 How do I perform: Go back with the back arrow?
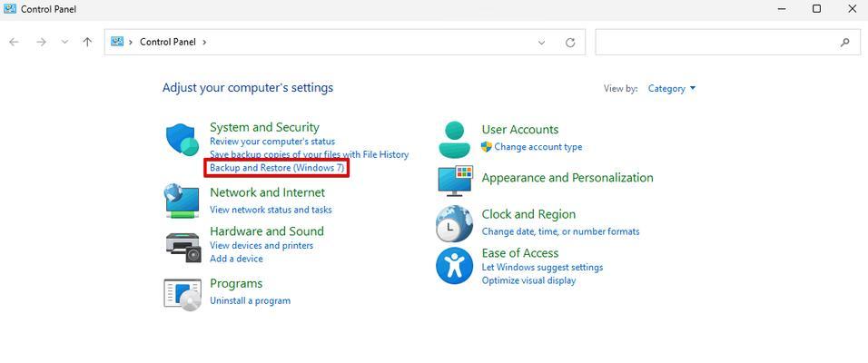tap(15, 42)
